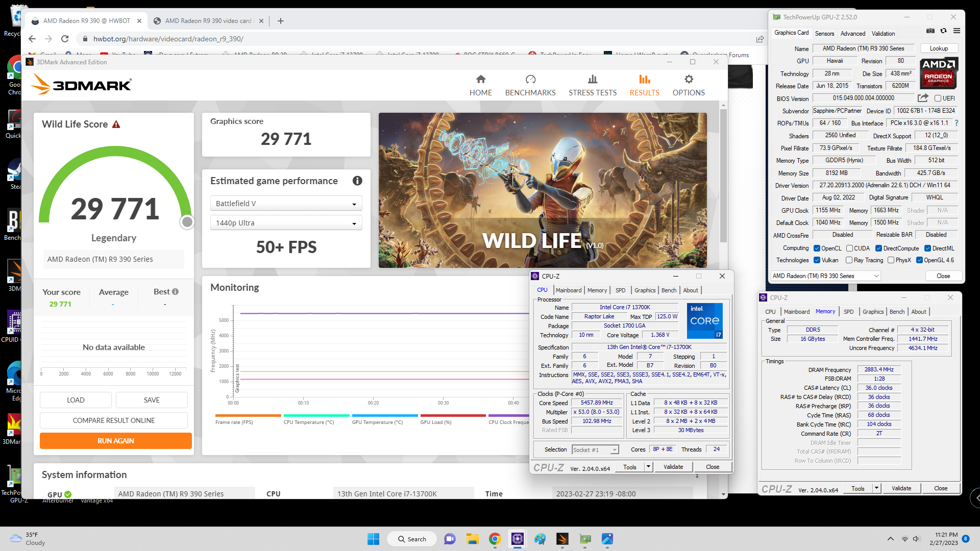Open Bench tab in front CPU-Z window
The width and height of the screenshot is (980, 551).
(x=669, y=290)
